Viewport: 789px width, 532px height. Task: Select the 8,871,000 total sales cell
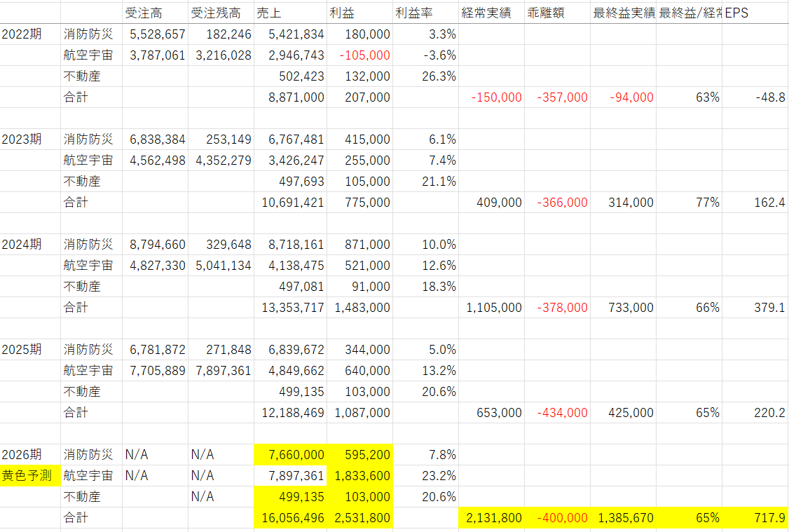[x=290, y=97]
